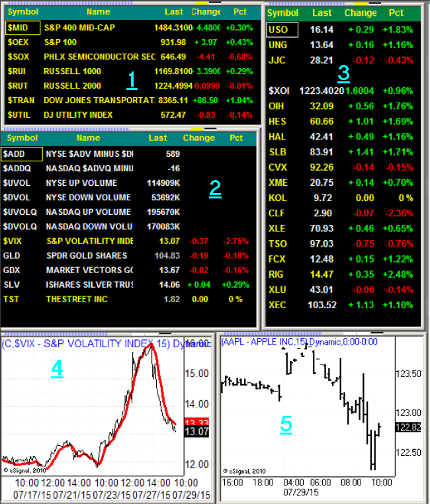Viewport: 430px width, 504px height.
Task: Sort by Pct in the USO watchlist
Action: (396, 13)
